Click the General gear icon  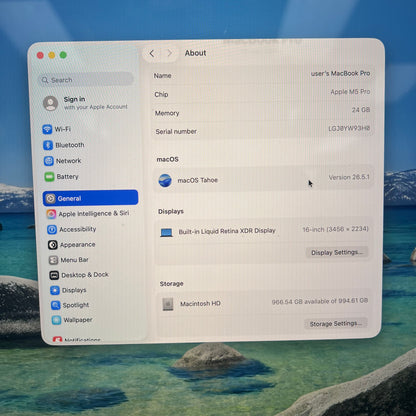(x=50, y=198)
